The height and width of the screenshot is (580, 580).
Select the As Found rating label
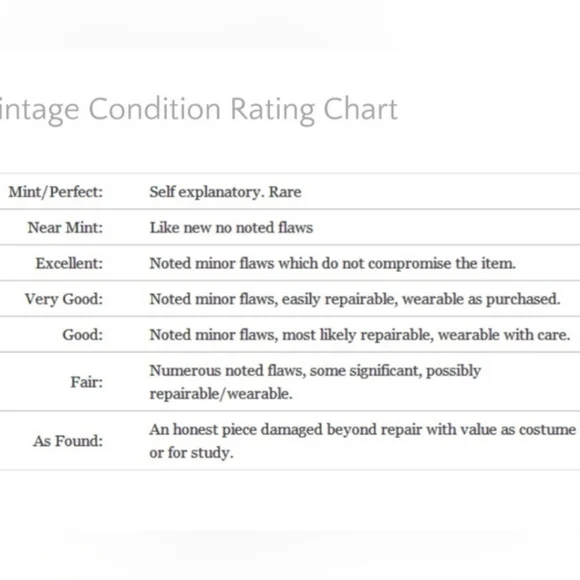[68, 441]
